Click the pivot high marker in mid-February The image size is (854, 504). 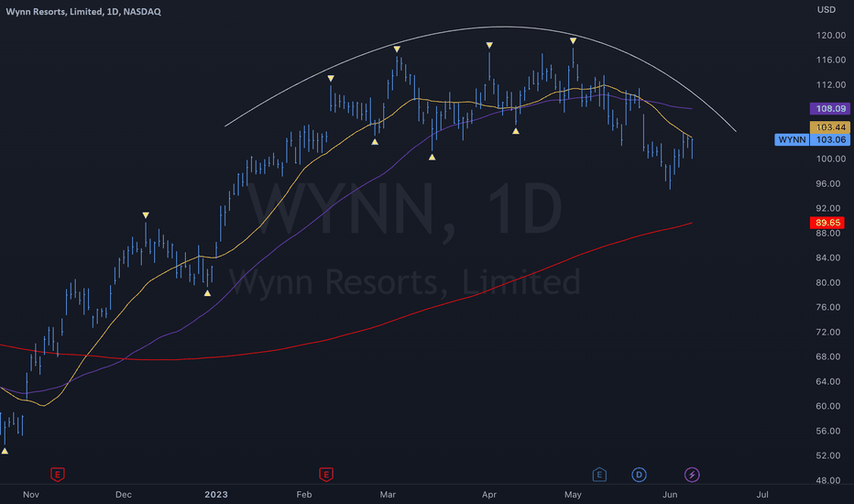pyautogui.click(x=331, y=79)
